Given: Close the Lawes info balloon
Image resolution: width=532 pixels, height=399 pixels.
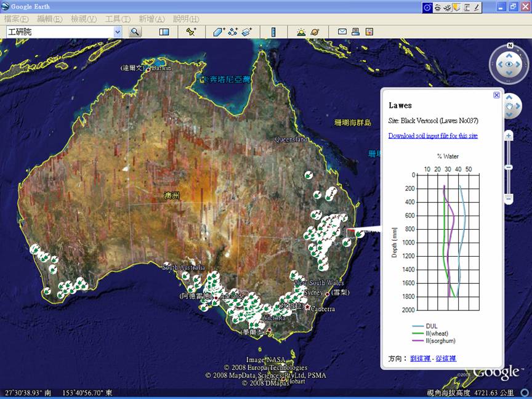Looking at the screenshot, I should (x=496, y=95).
